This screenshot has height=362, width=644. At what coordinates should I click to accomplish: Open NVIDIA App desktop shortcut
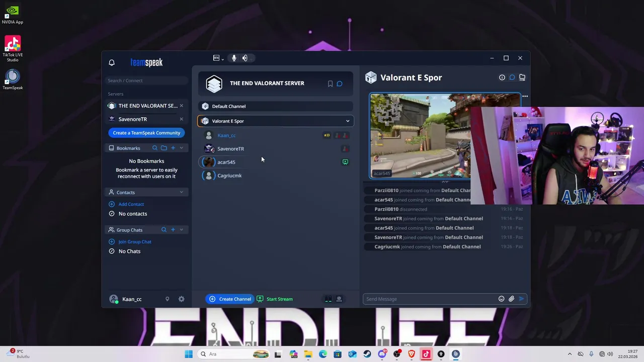[13, 15]
